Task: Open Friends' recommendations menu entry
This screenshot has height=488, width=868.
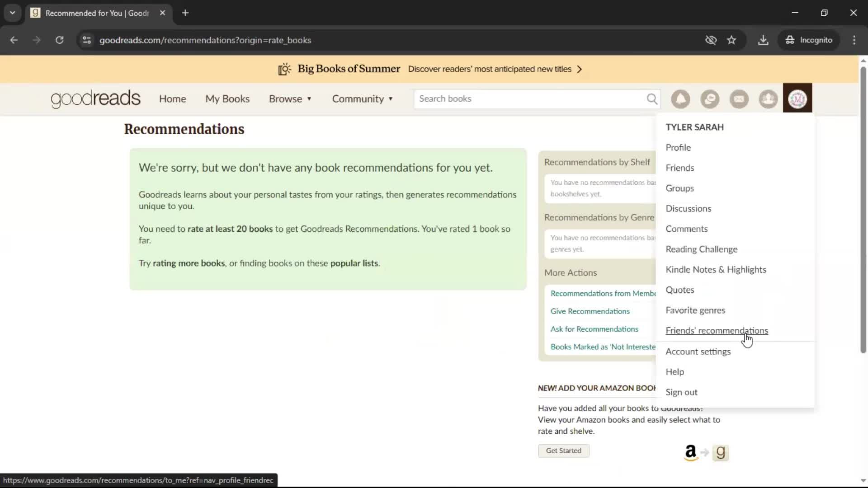Action: tap(717, 331)
